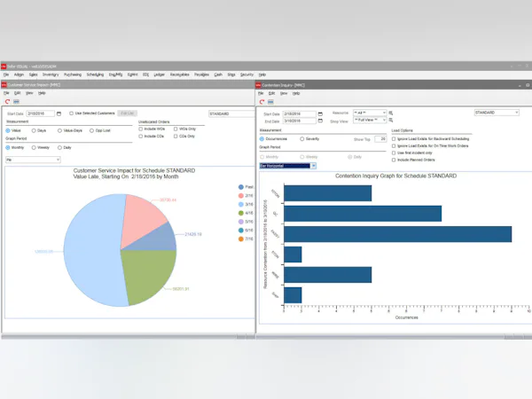Viewport: 532px width, 399px height.
Task: Open the Shop View Full View dropdown
Action: click(x=370, y=120)
